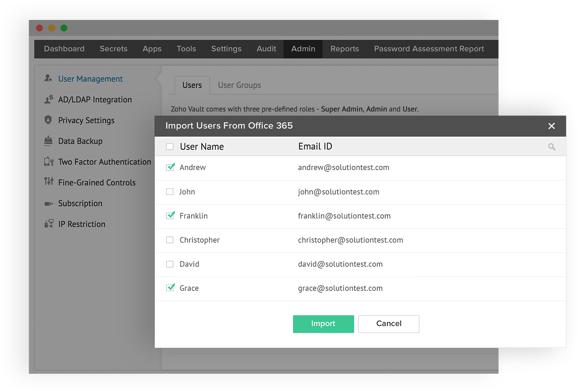The image size is (578, 392).
Task: Click the name David in the list
Action: click(189, 264)
